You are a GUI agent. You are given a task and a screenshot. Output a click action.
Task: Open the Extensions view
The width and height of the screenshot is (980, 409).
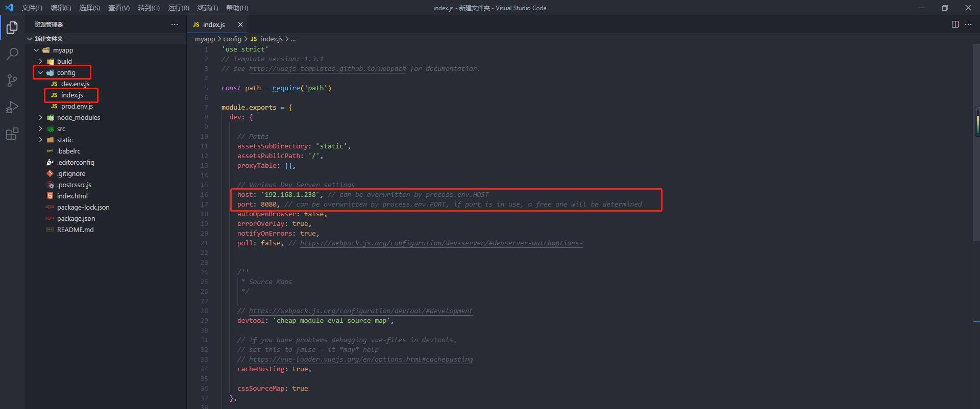pos(12,134)
